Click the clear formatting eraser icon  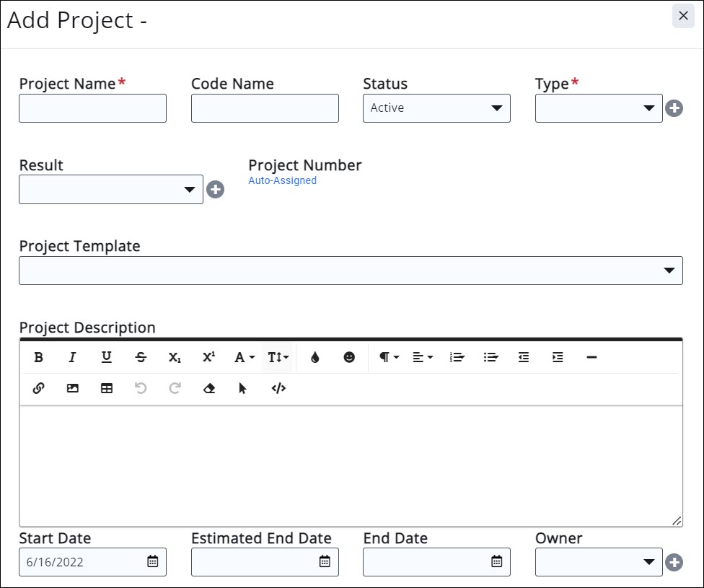[209, 388]
